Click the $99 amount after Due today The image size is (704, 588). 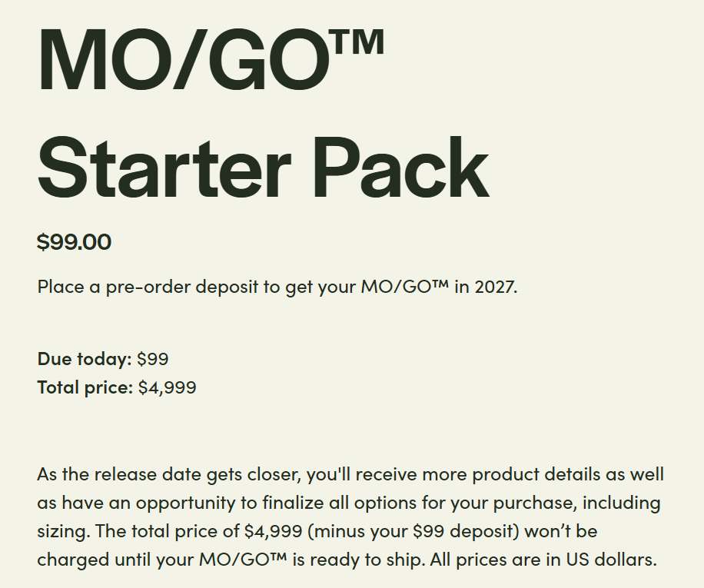click(x=153, y=358)
